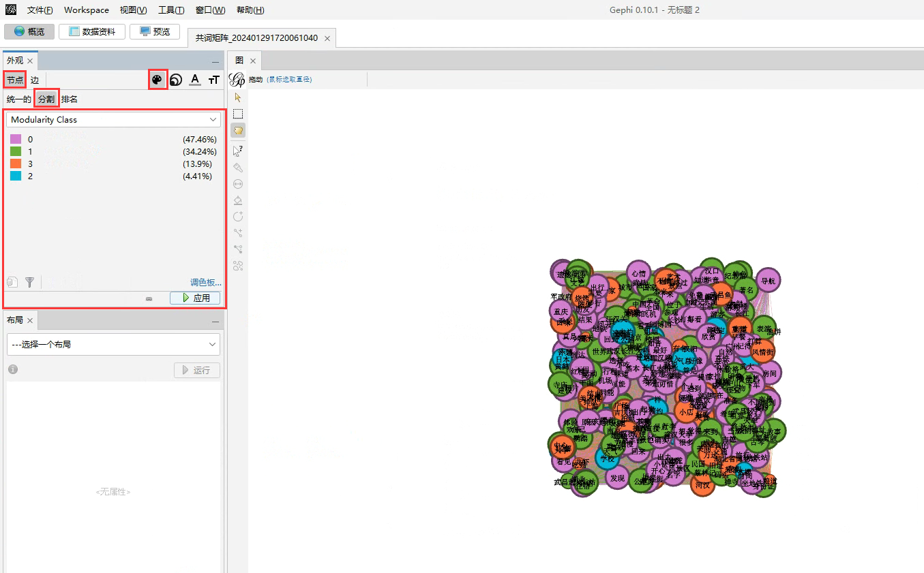
Task: Choose the heat map tool
Action: (238, 266)
